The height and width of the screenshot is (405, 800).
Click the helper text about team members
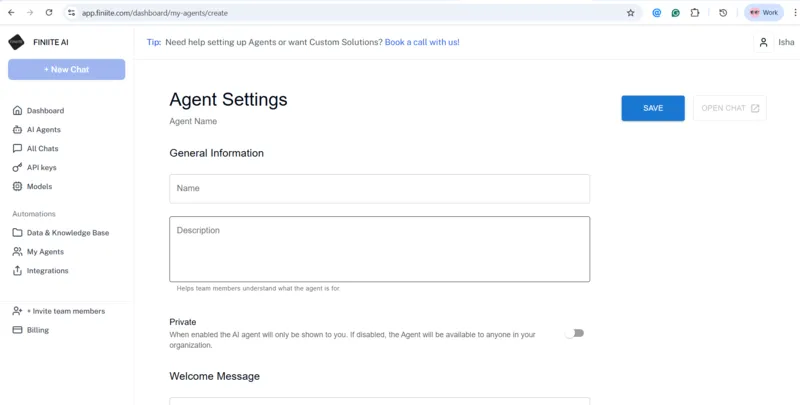258,288
